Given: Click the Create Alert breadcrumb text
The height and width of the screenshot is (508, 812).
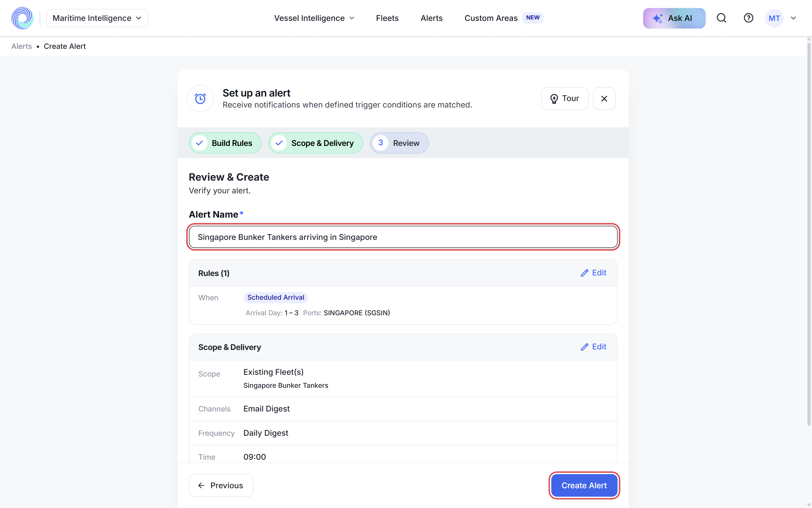Looking at the screenshot, I should click(65, 46).
